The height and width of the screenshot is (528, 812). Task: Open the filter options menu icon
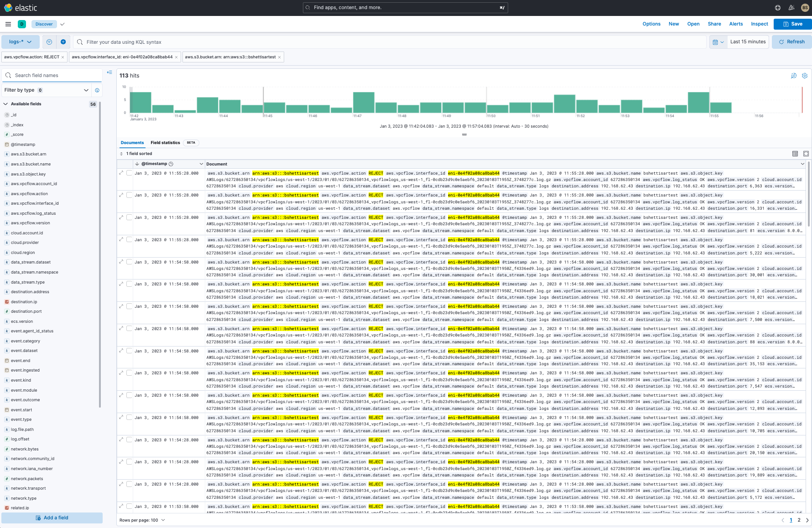pyautogui.click(x=49, y=42)
